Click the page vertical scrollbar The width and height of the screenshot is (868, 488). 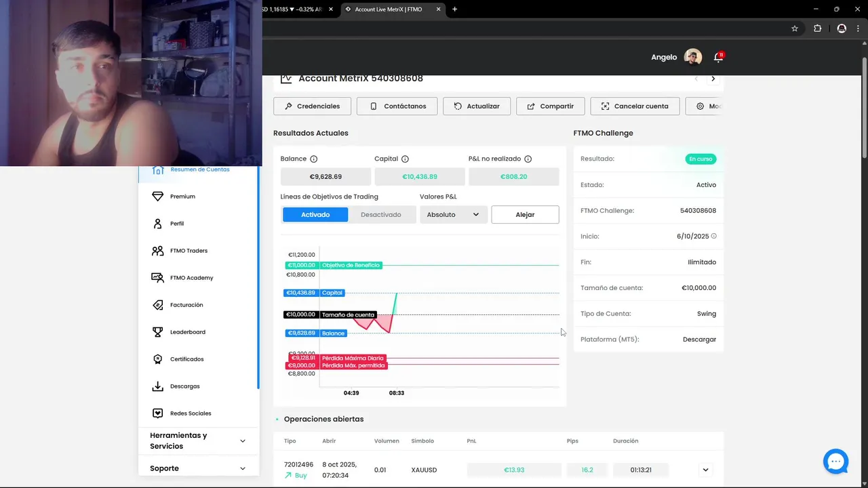(864, 108)
